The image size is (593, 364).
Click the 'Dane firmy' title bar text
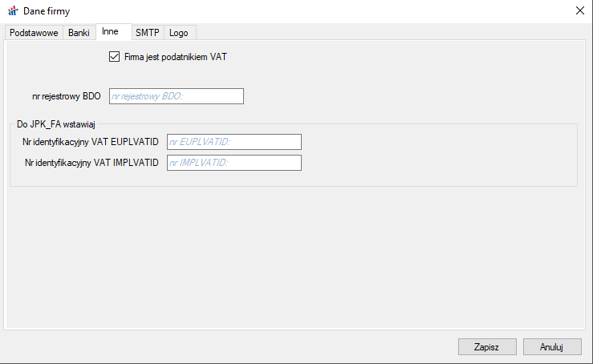click(47, 10)
